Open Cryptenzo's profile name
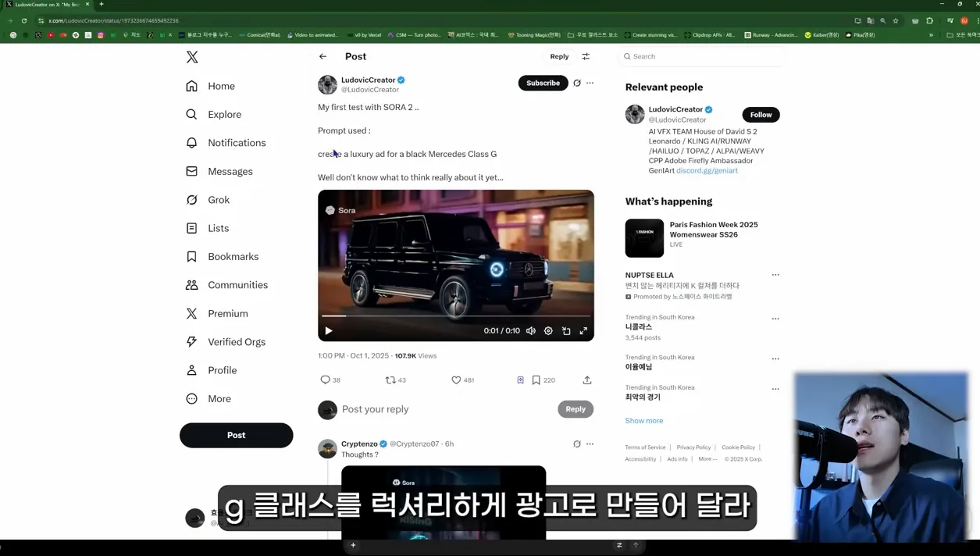The width and height of the screenshot is (980, 556). (x=359, y=444)
